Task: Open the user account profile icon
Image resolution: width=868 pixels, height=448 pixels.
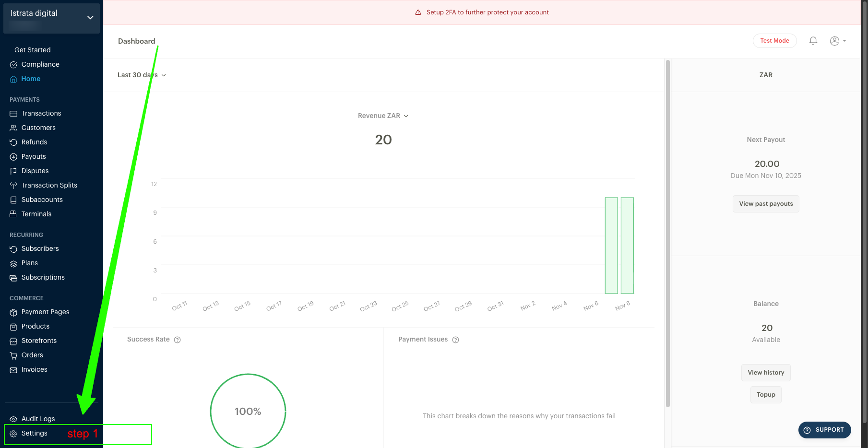Action: (835, 41)
